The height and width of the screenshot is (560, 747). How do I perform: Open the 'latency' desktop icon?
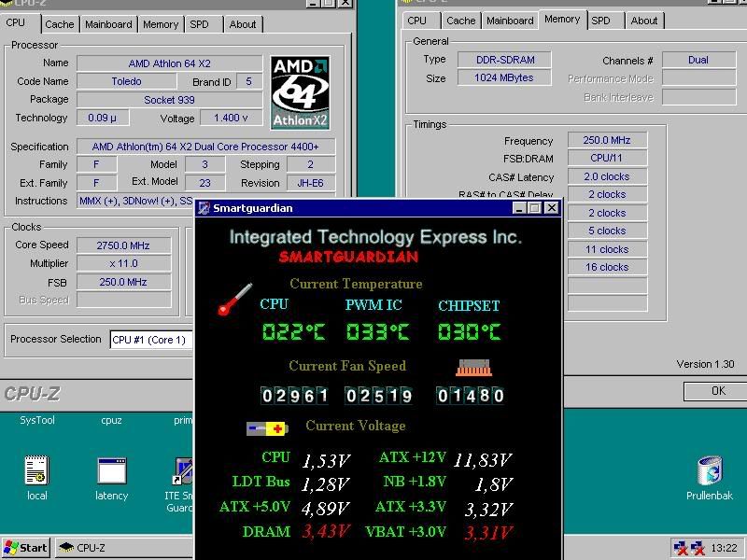tap(111, 479)
